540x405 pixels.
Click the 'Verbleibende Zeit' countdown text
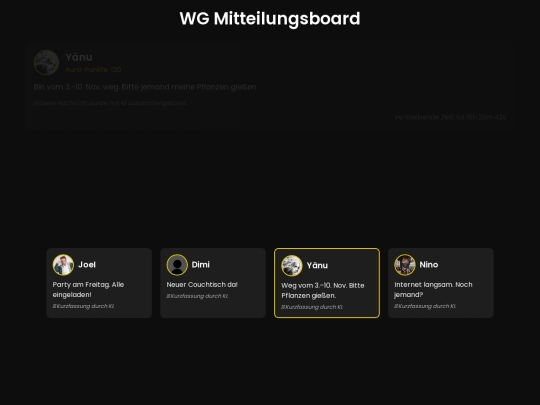450,117
